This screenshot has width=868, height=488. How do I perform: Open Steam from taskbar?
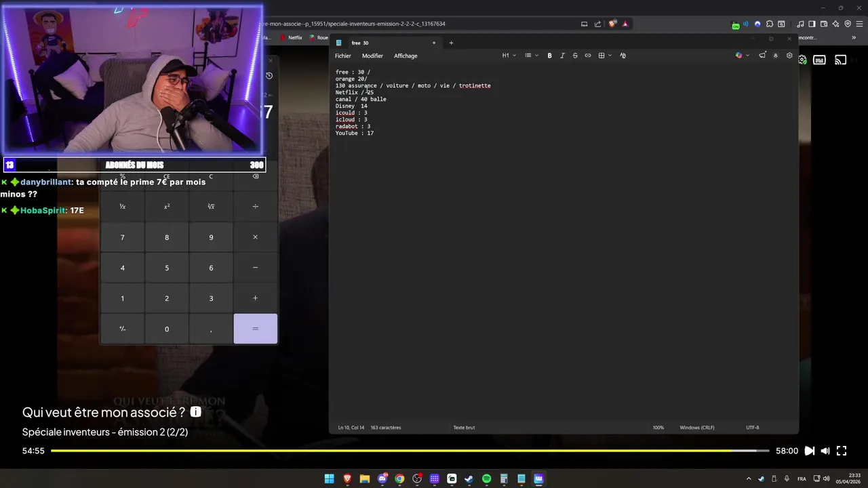click(x=469, y=479)
